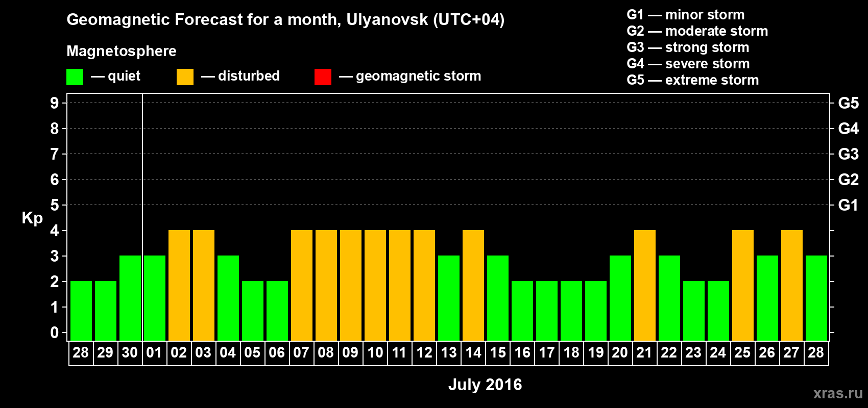Click the 'Kp' axis label
Screen dimensions: 868x408
tap(32, 218)
